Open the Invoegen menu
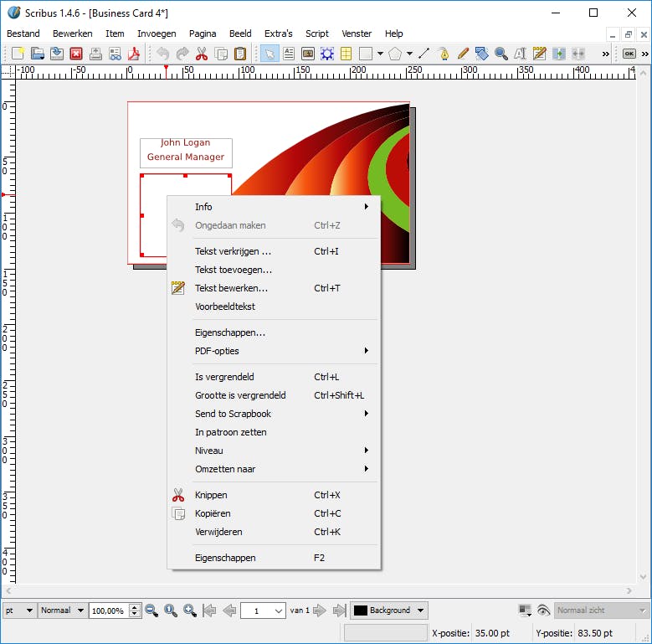The image size is (652, 644). coord(157,33)
